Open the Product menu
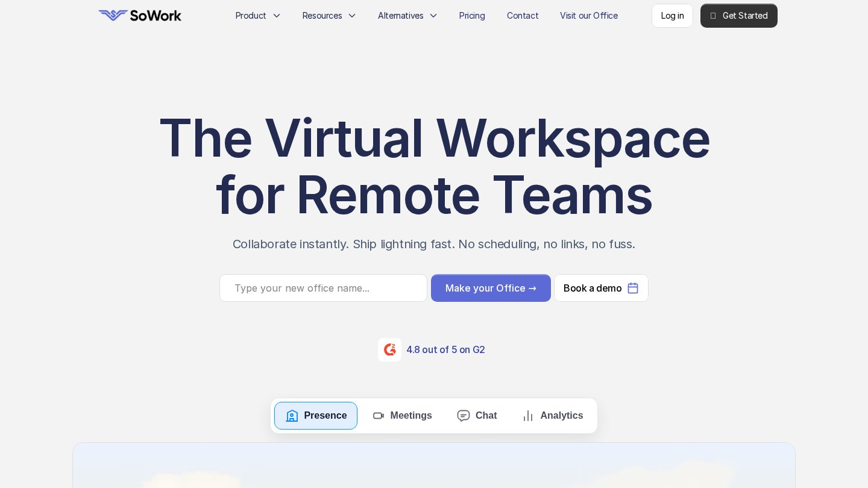Viewport: 868px width, 488px height. (x=258, y=16)
